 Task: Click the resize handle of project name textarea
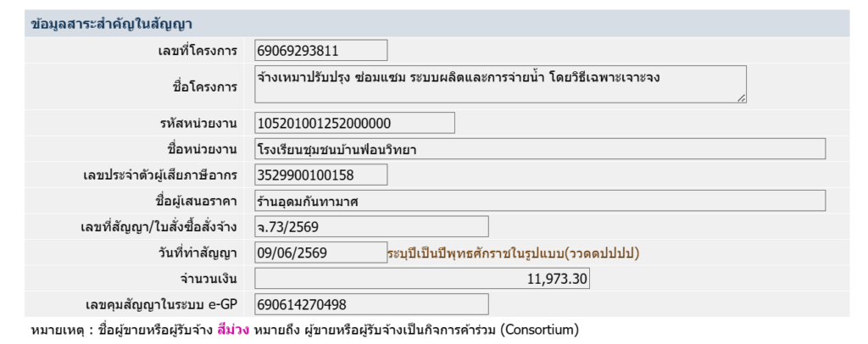pyautogui.click(x=741, y=98)
